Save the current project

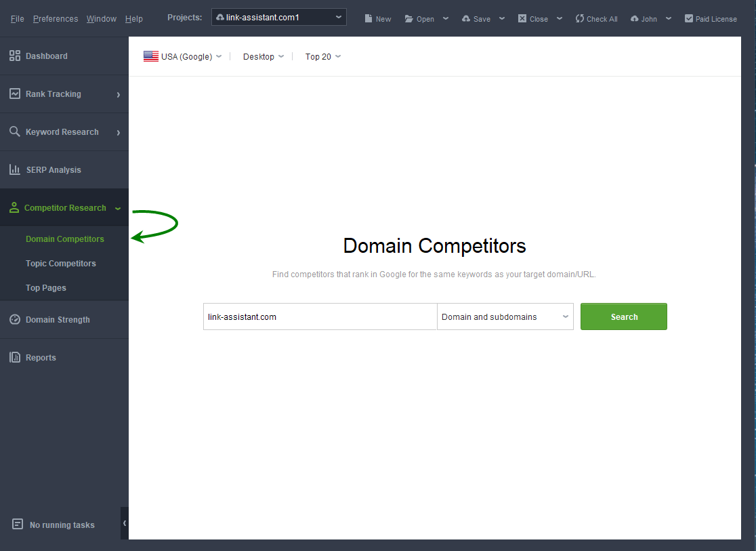tap(476, 18)
